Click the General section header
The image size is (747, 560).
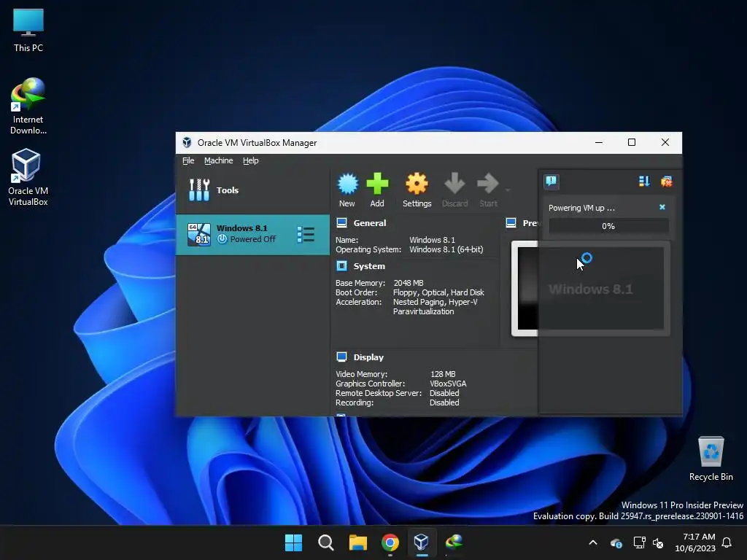pyautogui.click(x=370, y=223)
